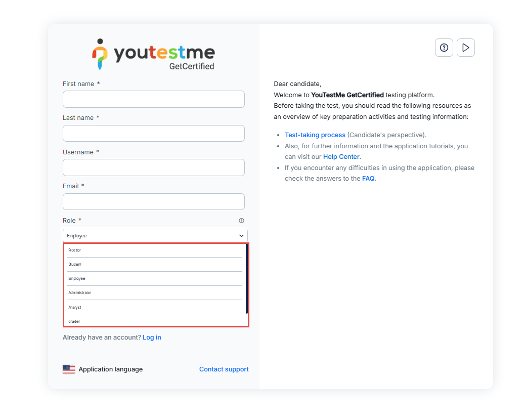Collapse the Role dropdown chevron

[x=241, y=236]
